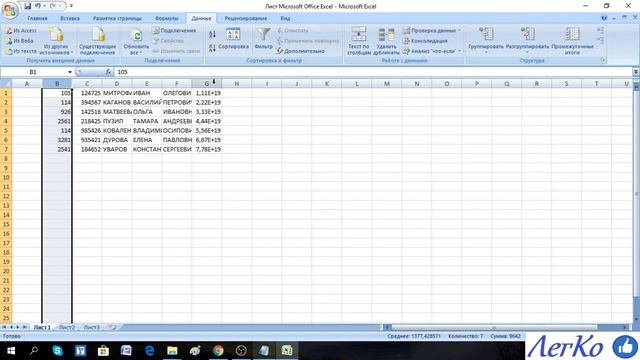640x360 pixels.
Task: Open the Формулы tab
Action: pos(167,18)
